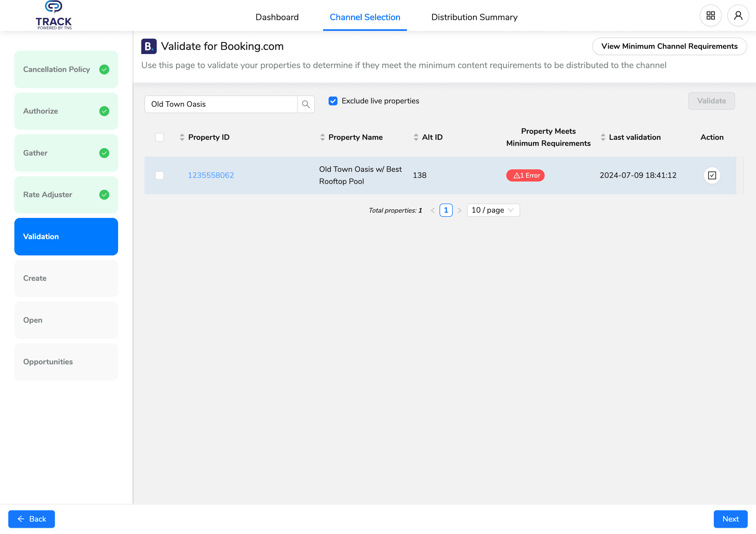Sort by Property ID column arrows
Viewport: 756px width, 534px height.
(182, 137)
